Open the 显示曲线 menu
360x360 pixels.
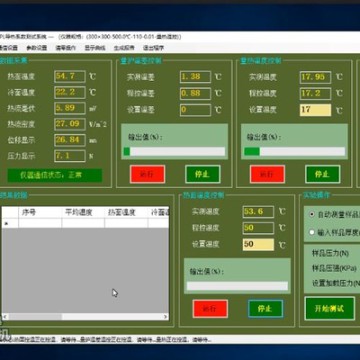pyautogui.click(x=95, y=48)
